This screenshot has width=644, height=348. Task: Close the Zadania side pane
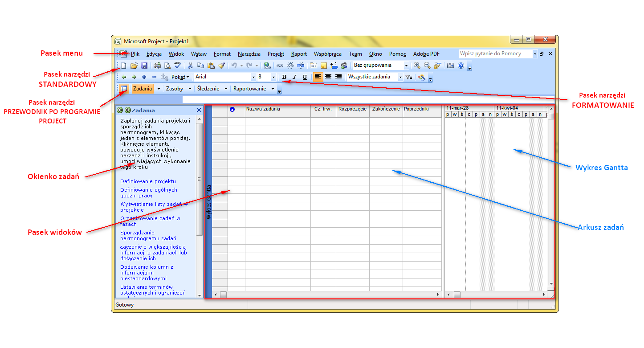[x=199, y=110]
